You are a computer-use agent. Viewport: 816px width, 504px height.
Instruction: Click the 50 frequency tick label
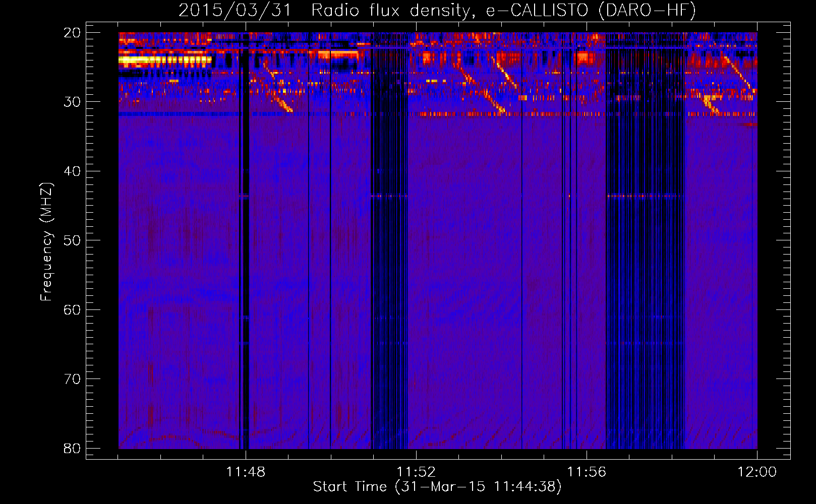coord(72,240)
